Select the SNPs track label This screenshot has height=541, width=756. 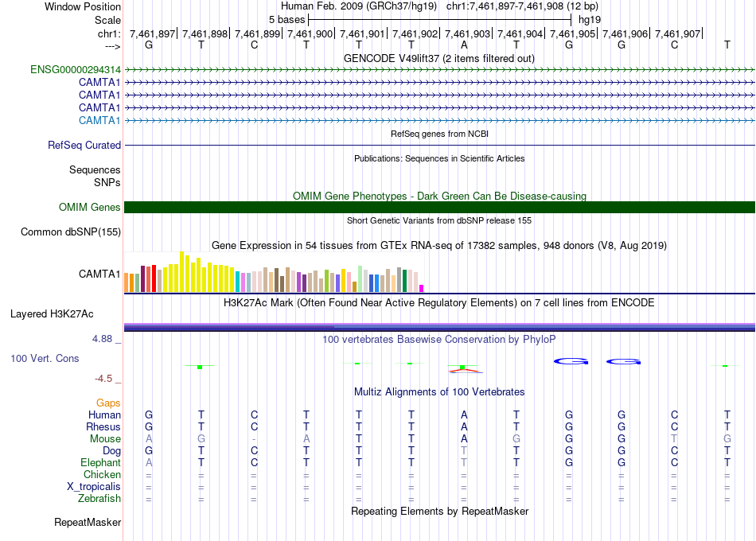click(x=107, y=182)
